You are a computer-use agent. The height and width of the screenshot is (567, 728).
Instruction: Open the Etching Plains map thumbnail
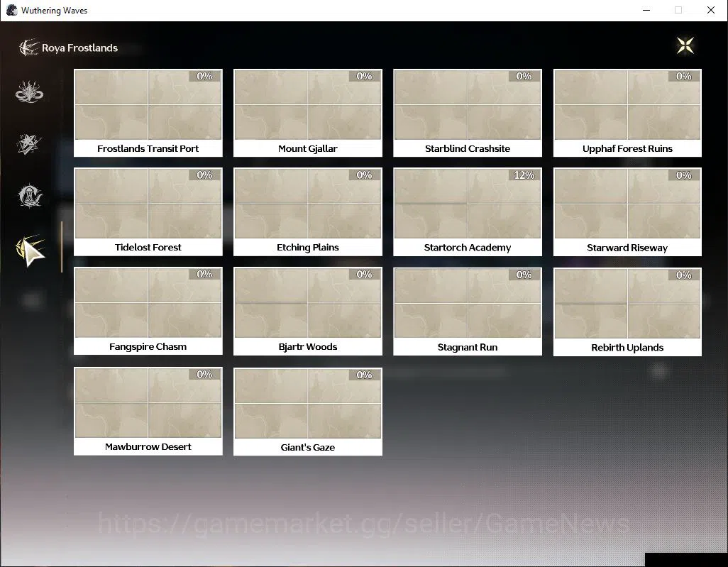[308, 204]
